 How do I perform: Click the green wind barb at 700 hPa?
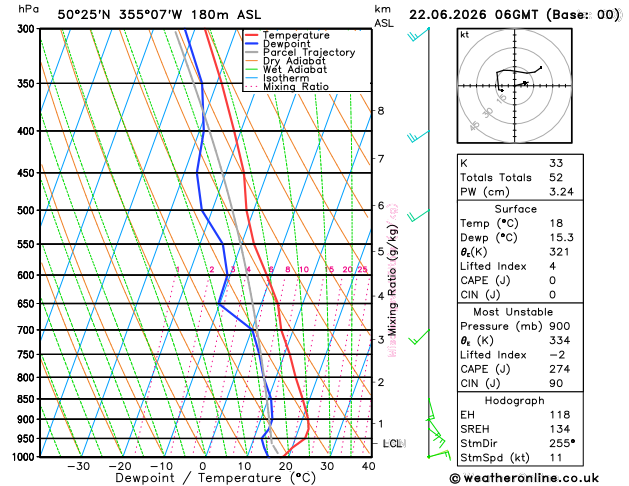pyautogui.click(x=419, y=337)
